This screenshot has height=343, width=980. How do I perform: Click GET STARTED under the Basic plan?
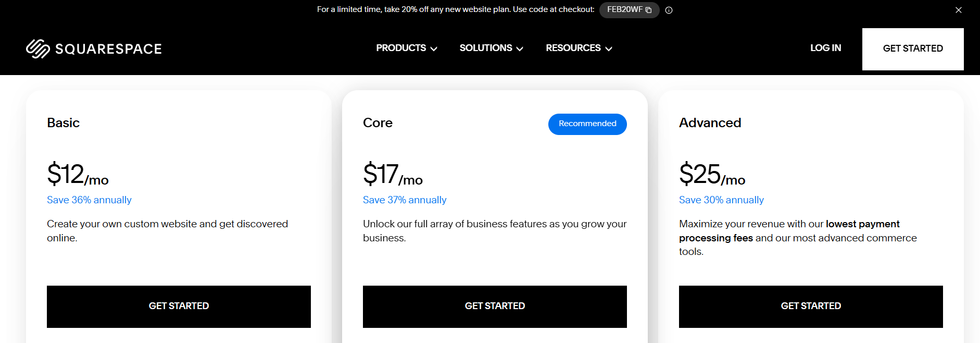tap(179, 307)
